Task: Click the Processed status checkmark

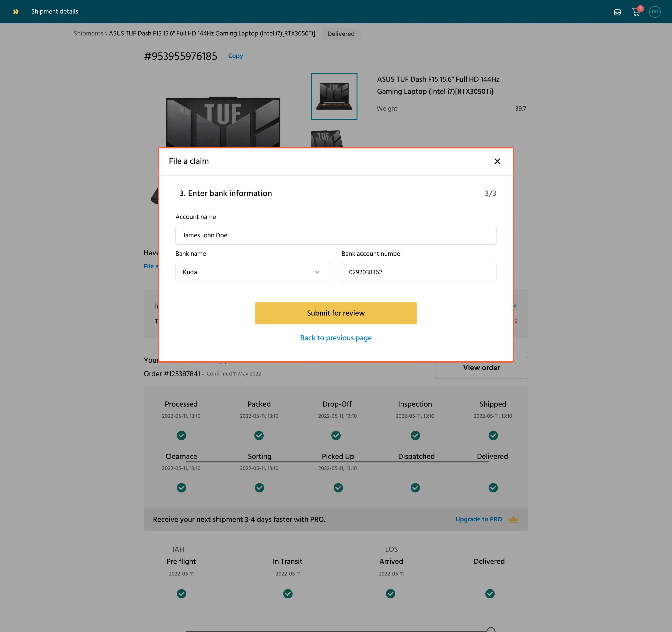Action: coord(181,435)
